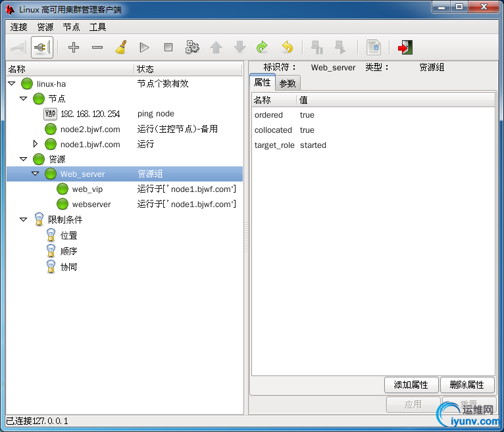
Task: Click the 状态 column header
Action: pyautogui.click(x=188, y=69)
